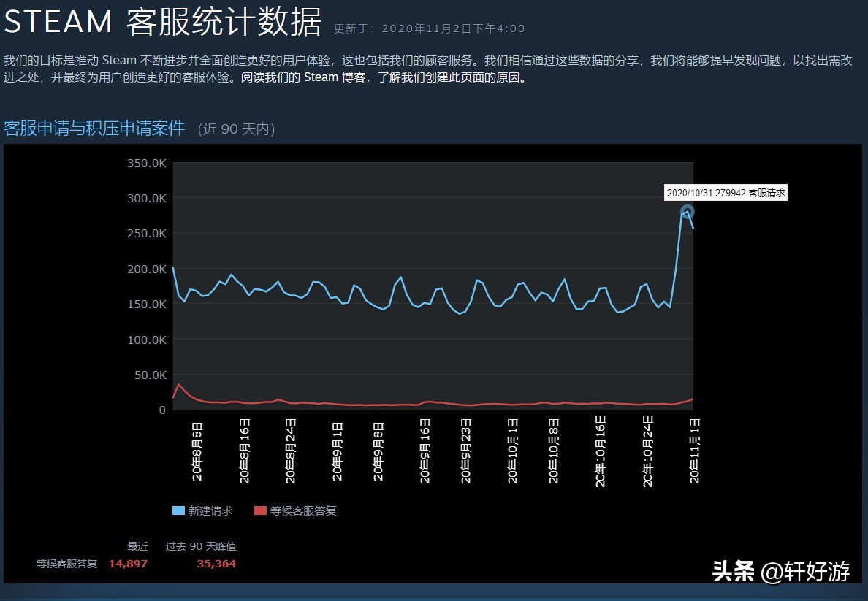Viewport: 868px width, 601px height.
Task: Click the x-axis label 20年8月8日
Action: click(197, 449)
